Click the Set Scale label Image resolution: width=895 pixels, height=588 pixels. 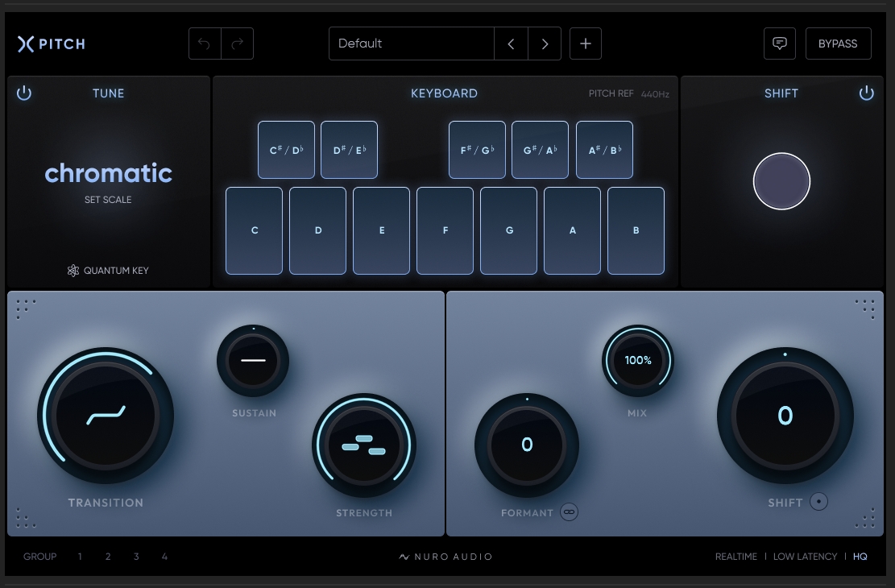point(108,200)
